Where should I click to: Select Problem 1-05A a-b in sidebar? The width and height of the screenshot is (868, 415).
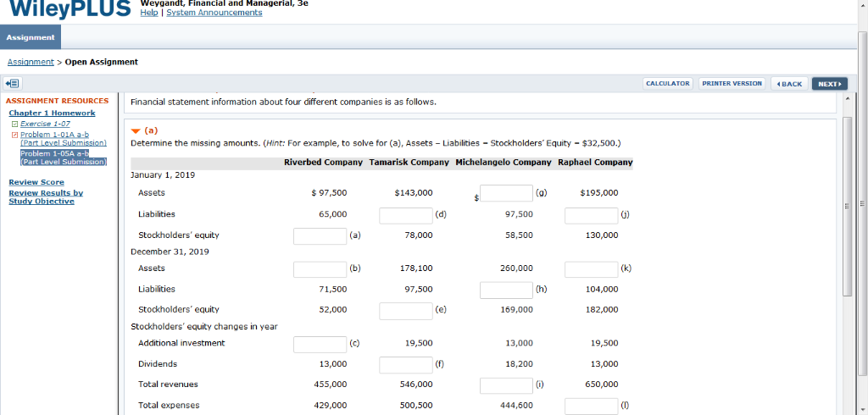pyautogui.click(x=64, y=158)
